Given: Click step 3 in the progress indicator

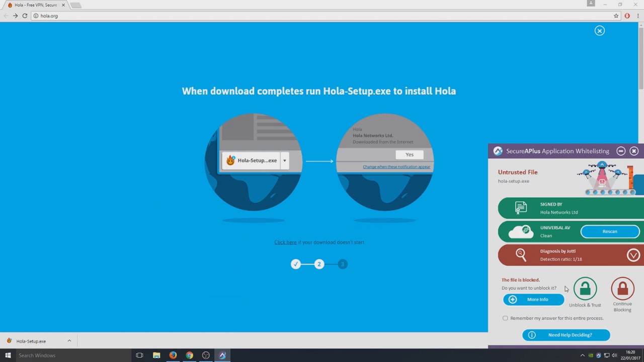Looking at the screenshot, I should point(343,264).
